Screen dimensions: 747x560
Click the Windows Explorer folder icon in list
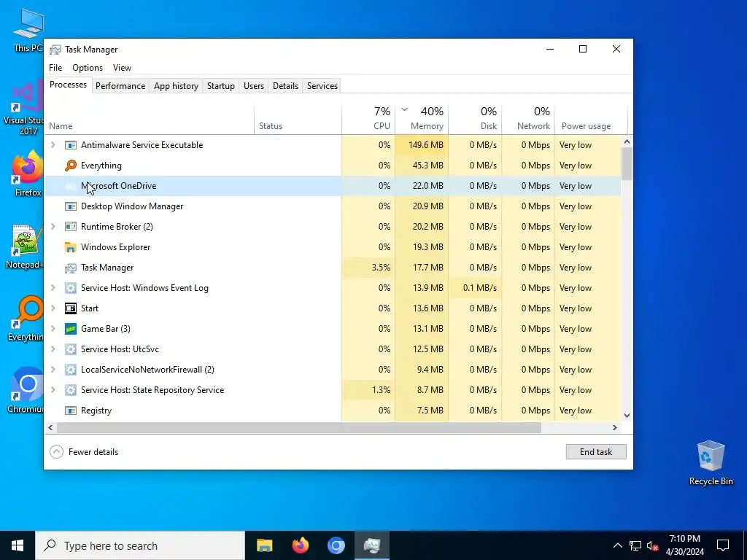click(x=71, y=248)
